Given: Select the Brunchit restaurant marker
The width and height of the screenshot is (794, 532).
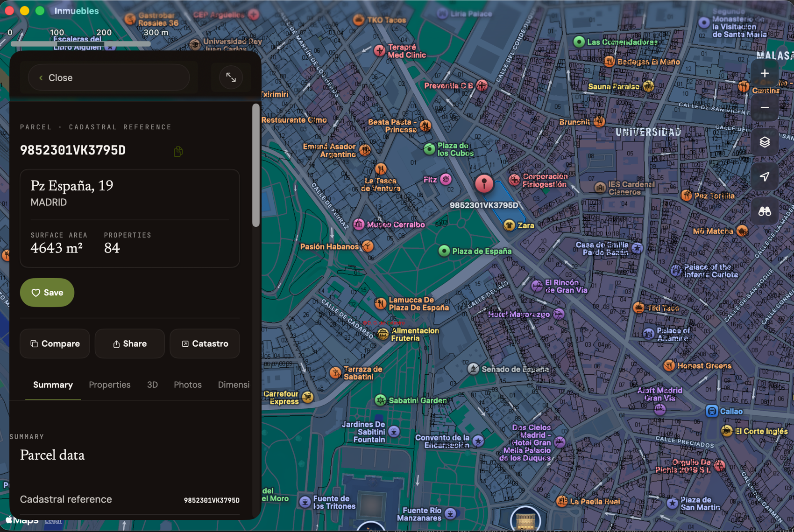Looking at the screenshot, I should tap(599, 122).
